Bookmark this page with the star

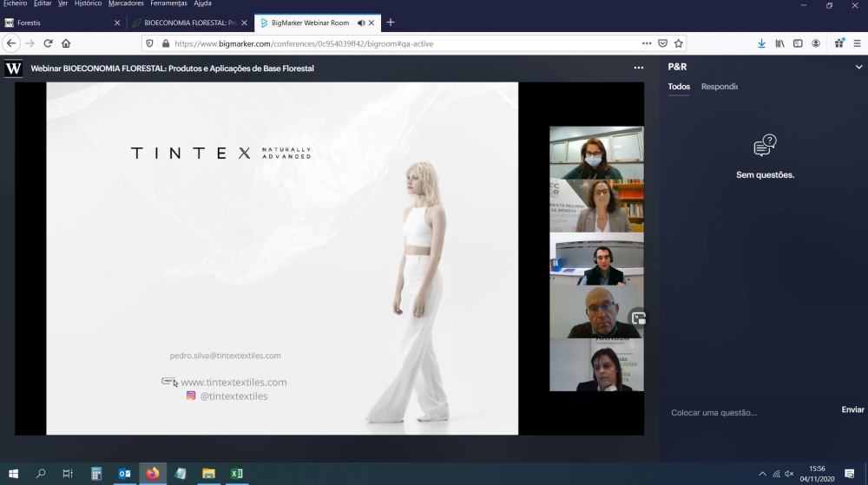[679, 43]
